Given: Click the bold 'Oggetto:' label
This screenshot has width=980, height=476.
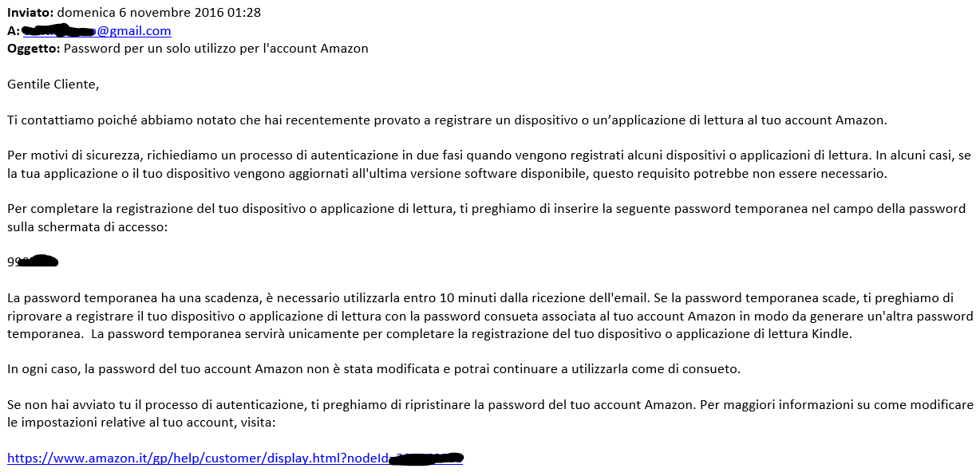Looking at the screenshot, I should point(33,48).
